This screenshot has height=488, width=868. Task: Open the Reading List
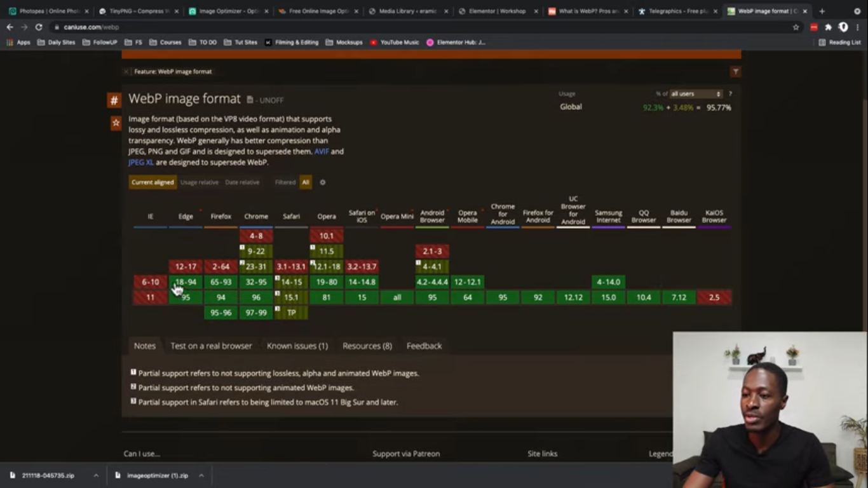pos(839,43)
